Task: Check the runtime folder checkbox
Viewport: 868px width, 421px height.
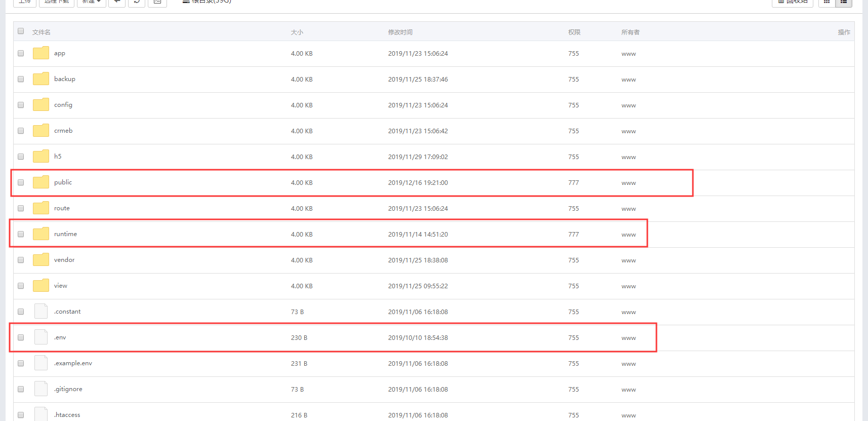Action: (21, 234)
